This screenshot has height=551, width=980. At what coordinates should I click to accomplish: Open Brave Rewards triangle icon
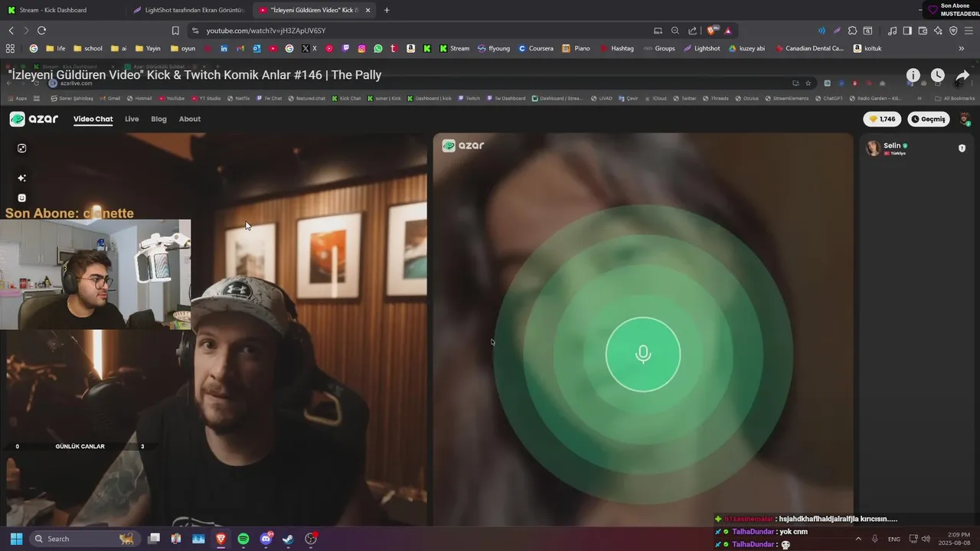727,31
